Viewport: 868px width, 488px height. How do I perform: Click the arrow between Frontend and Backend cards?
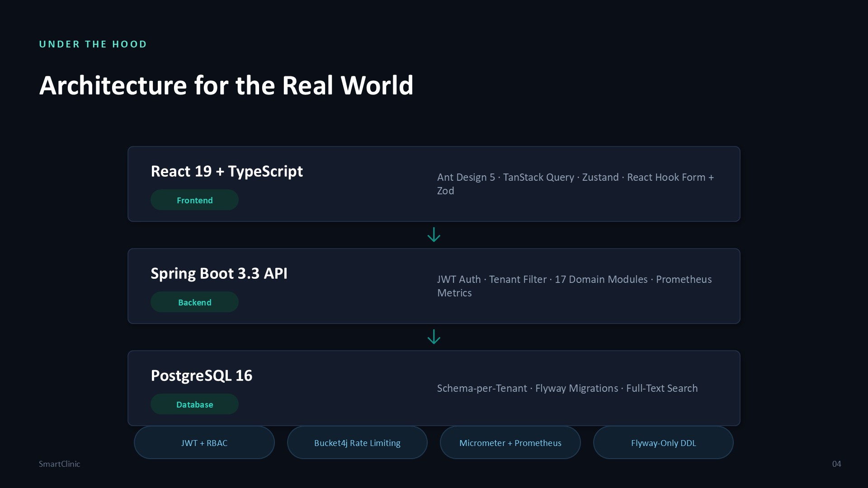pos(434,235)
